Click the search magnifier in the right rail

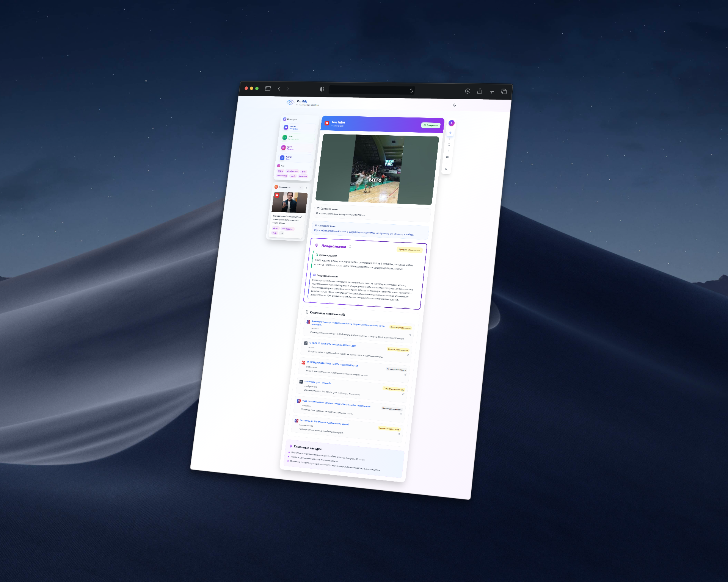[x=446, y=169]
